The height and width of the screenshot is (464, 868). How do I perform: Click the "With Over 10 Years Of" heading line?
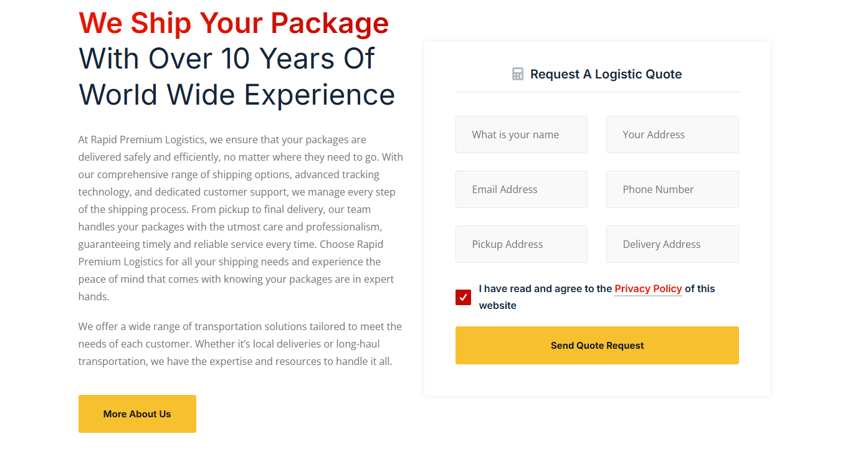click(x=227, y=59)
